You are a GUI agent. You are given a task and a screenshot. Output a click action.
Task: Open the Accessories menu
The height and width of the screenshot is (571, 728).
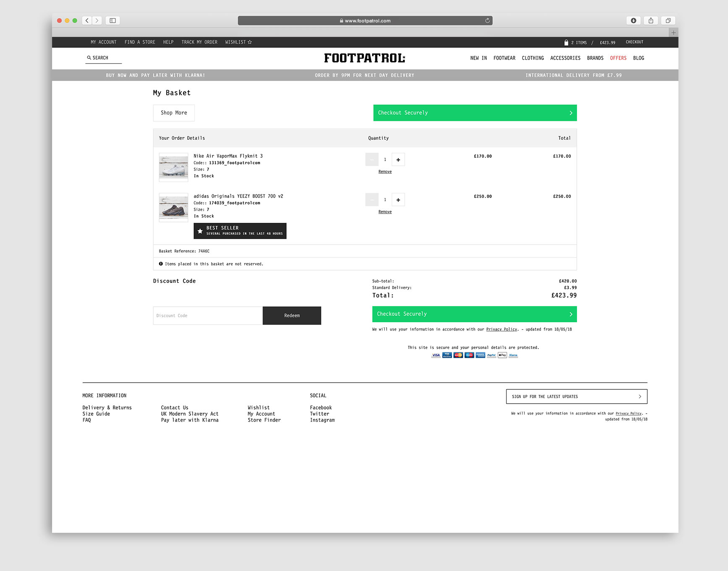point(566,58)
